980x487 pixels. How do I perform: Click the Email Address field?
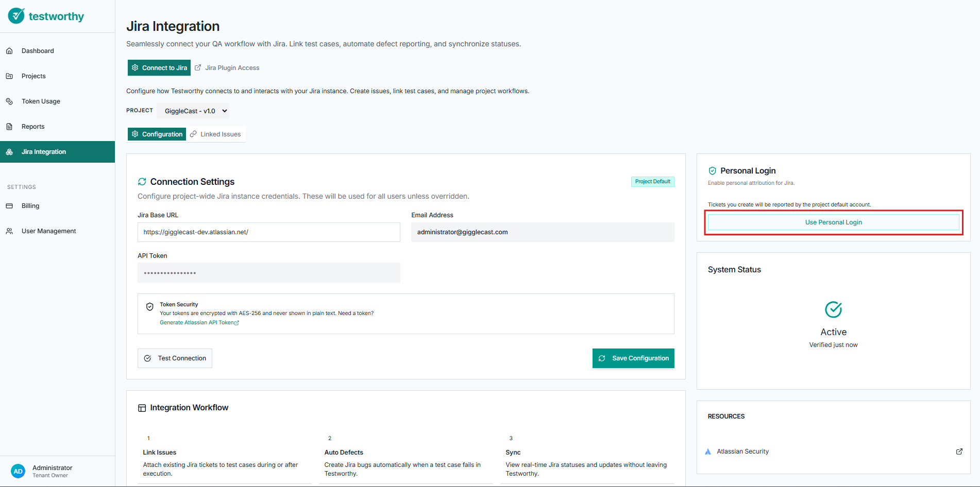pyautogui.click(x=543, y=232)
